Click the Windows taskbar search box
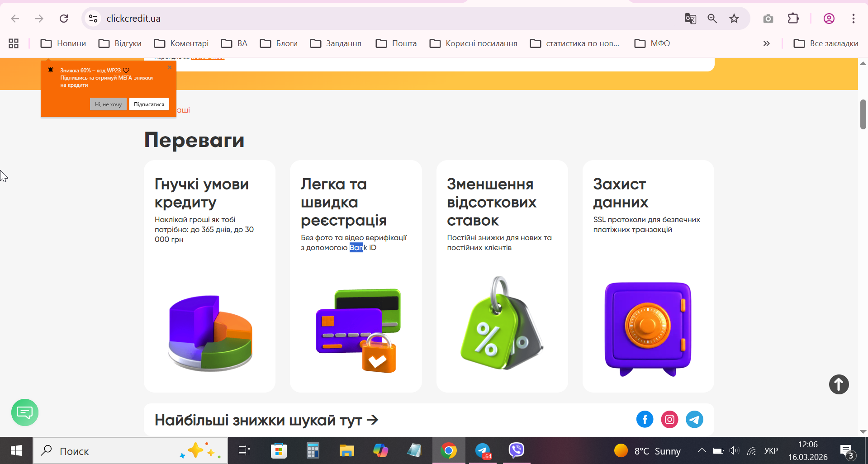This screenshot has height=464, width=868. click(x=130, y=450)
